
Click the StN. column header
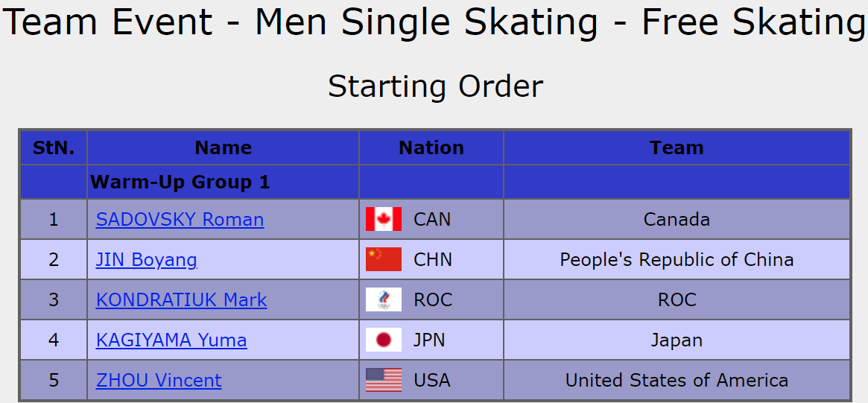point(54,148)
